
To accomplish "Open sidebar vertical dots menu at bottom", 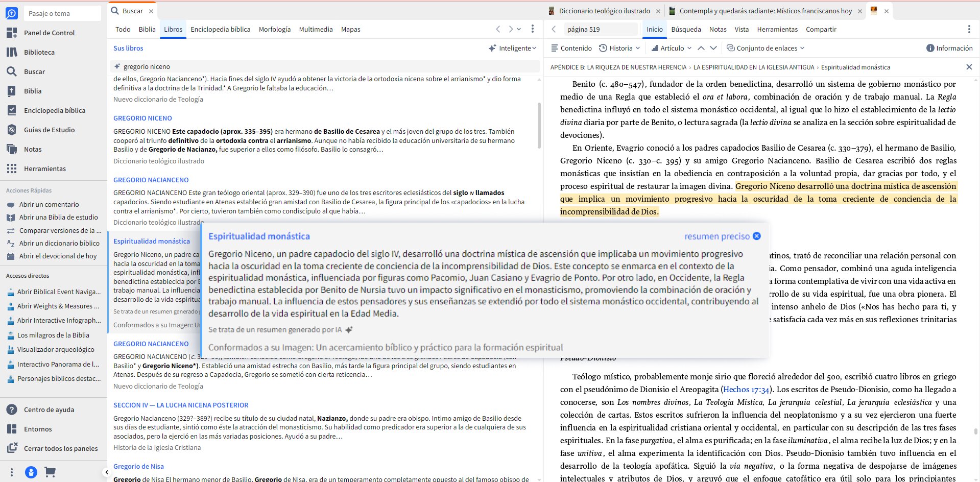I will tap(12, 472).
